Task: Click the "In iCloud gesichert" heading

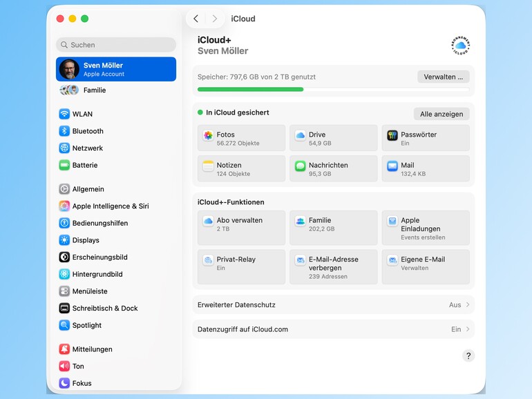Action: (238, 113)
